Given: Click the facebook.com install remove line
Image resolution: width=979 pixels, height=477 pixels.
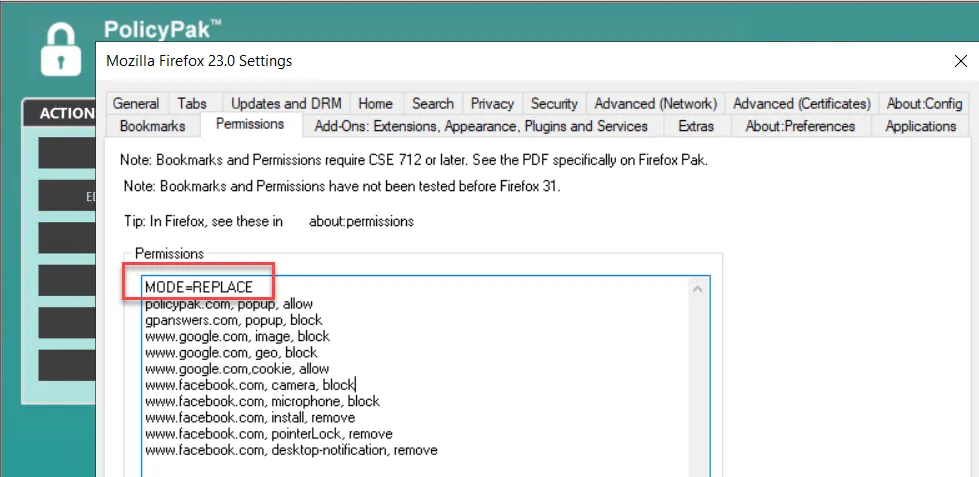Looking at the screenshot, I should pos(250,418).
